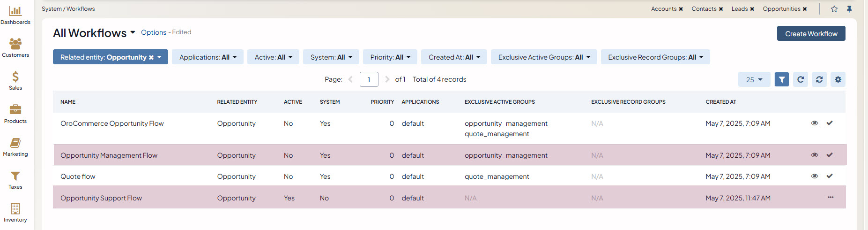This screenshot has height=230, width=868.
Task: Activate Opportunity Management Flow with checkmark
Action: click(829, 155)
